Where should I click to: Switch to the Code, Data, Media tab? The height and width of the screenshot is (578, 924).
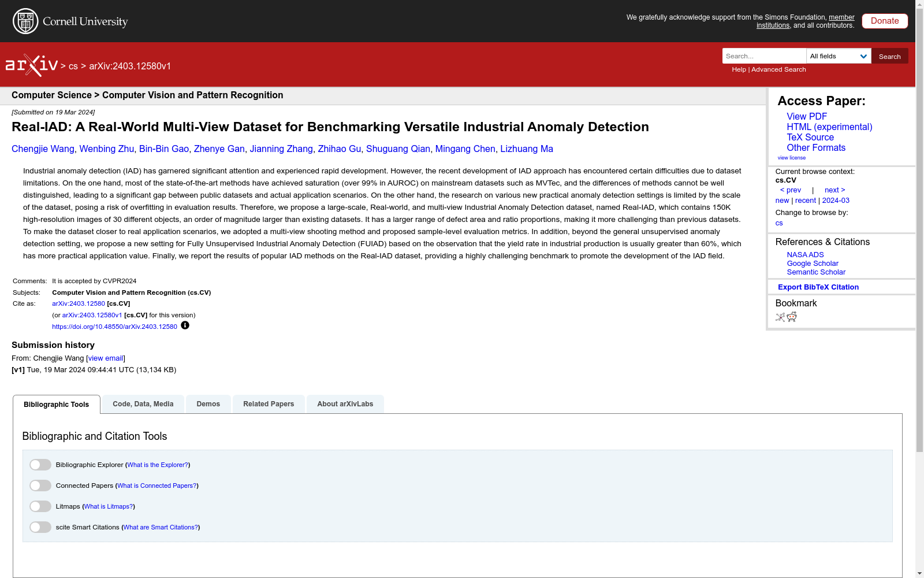click(143, 404)
